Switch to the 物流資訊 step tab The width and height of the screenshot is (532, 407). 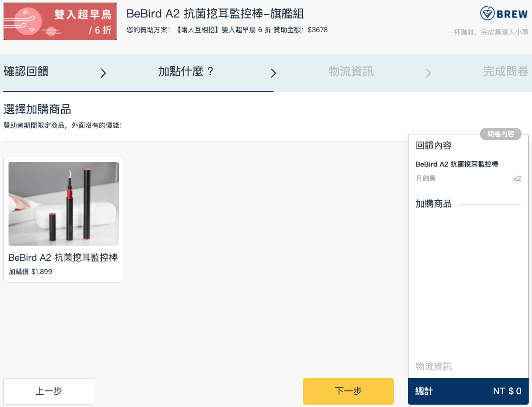(x=351, y=71)
